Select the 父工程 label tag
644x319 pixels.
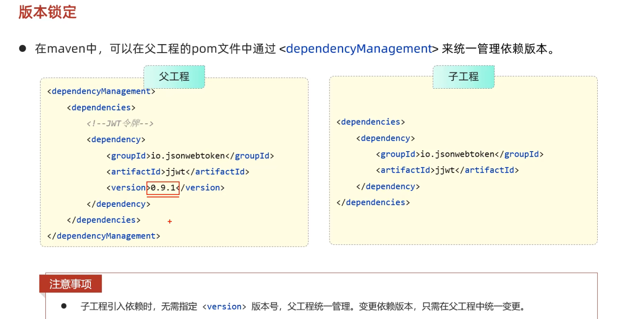(x=174, y=77)
